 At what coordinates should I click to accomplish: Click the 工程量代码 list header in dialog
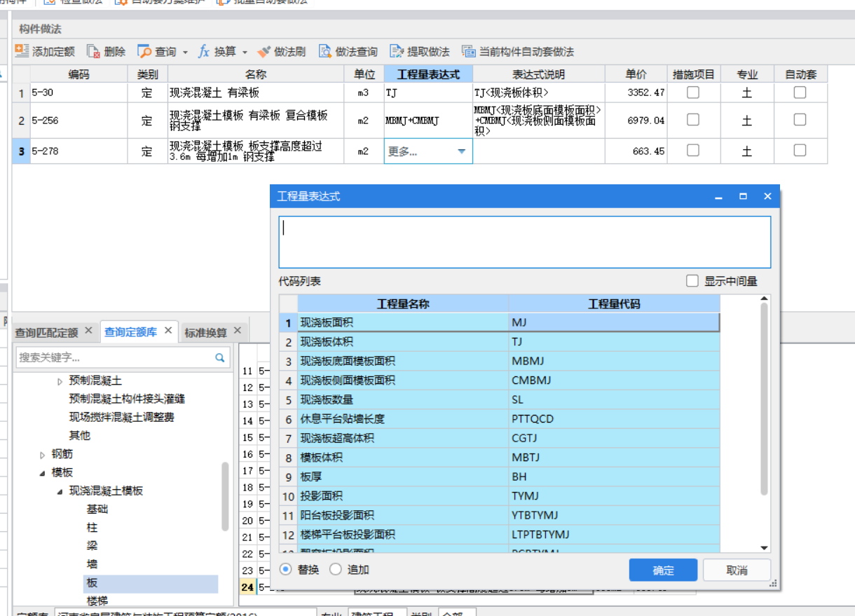point(614,303)
